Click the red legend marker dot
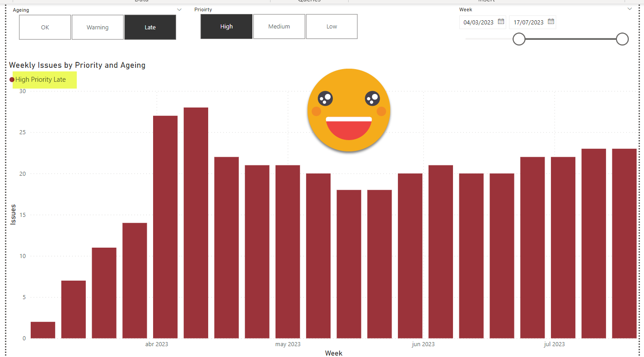Image resolution: width=644 pixels, height=357 pixels. pos(12,80)
